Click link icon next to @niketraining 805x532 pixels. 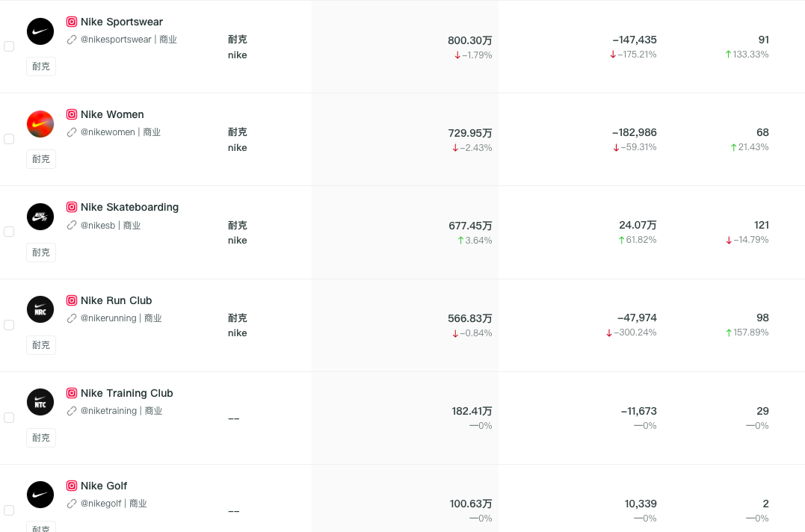tap(72, 411)
